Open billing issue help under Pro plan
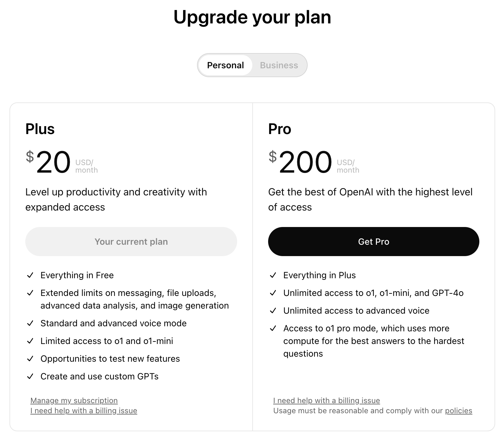504x442 pixels. (x=327, y=401)
